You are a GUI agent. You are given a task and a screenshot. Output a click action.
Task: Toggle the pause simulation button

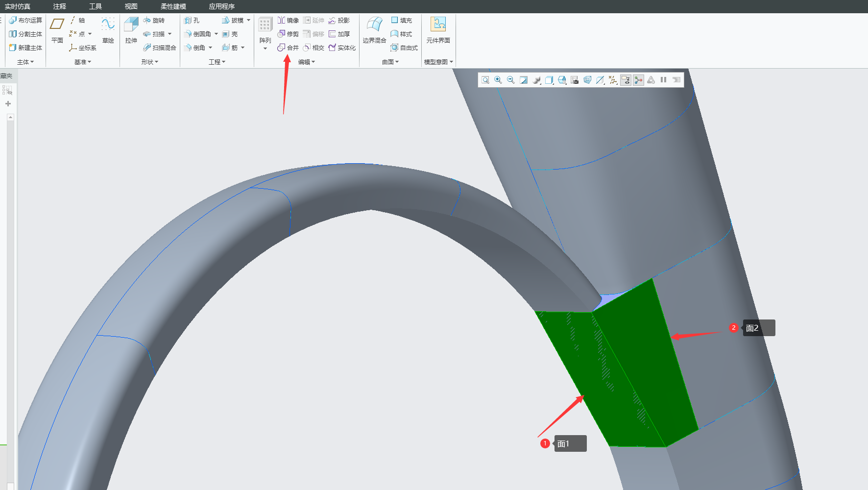click(x=664, y=80)
